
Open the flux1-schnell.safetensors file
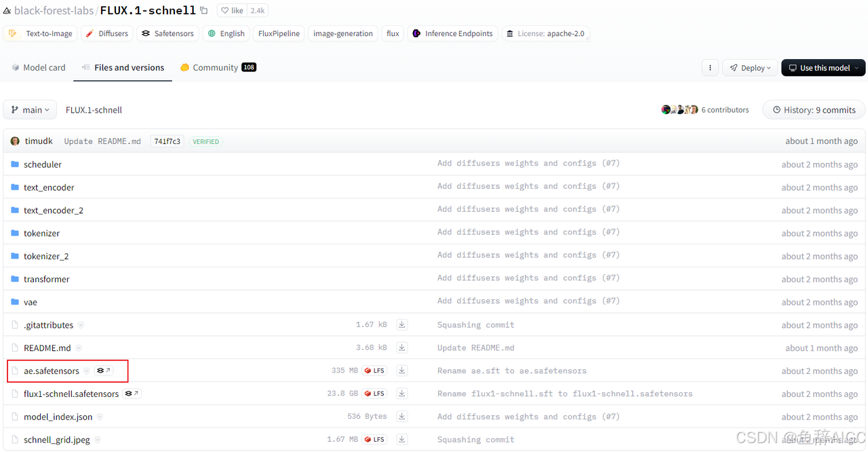tap(71, 394)
